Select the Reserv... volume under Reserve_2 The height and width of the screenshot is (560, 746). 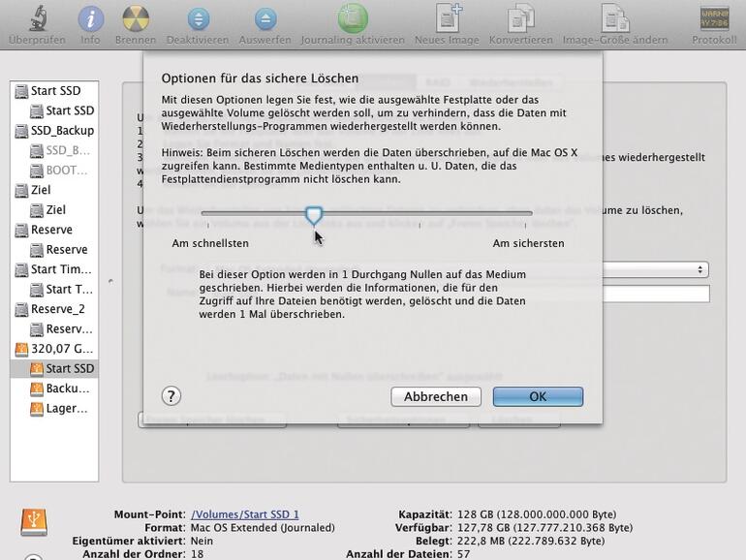tap(54, 328)
